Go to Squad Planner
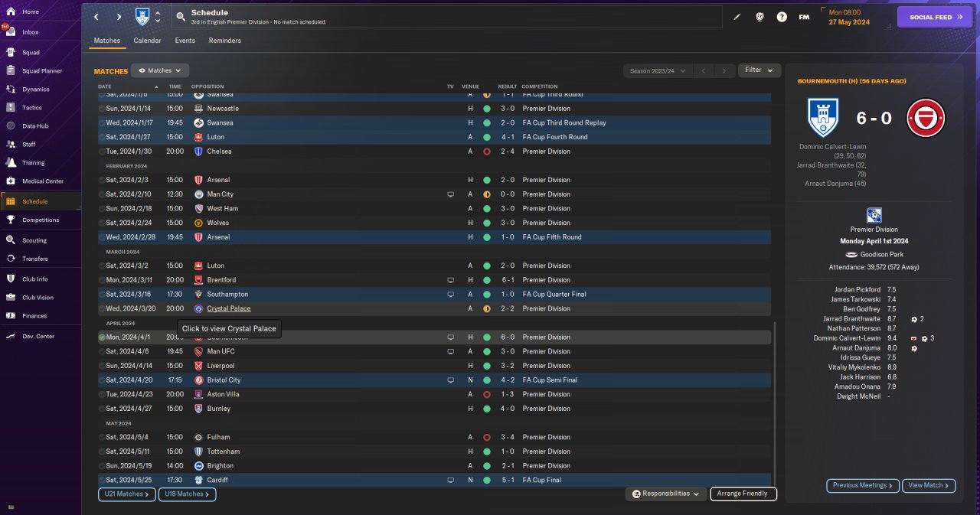The height and width of the screenshot is (515, 980). pyautogui.click(x=42, y=70)
